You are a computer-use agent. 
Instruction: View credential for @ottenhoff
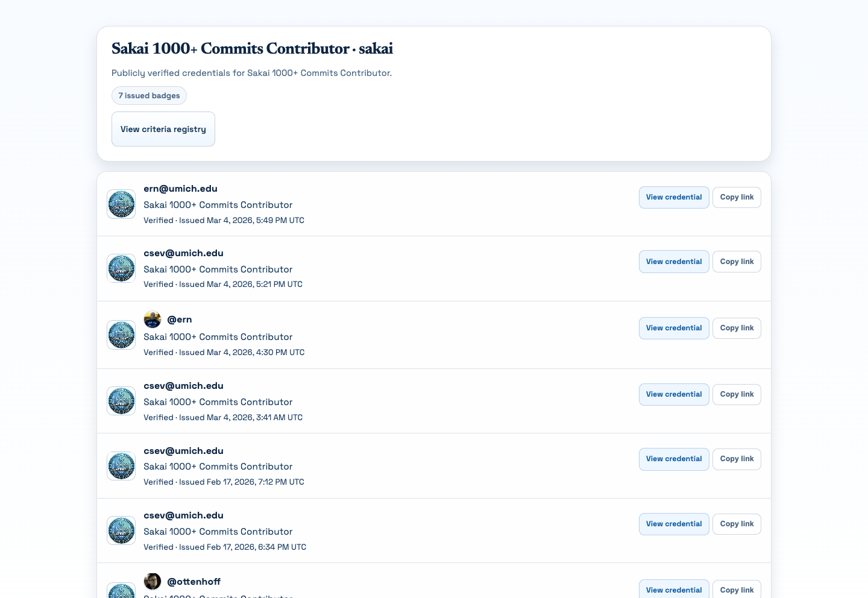tap(674, 590)
